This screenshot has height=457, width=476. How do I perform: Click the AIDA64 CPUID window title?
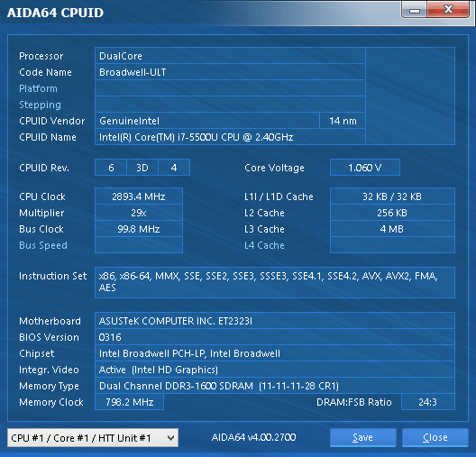pos(55,13)
